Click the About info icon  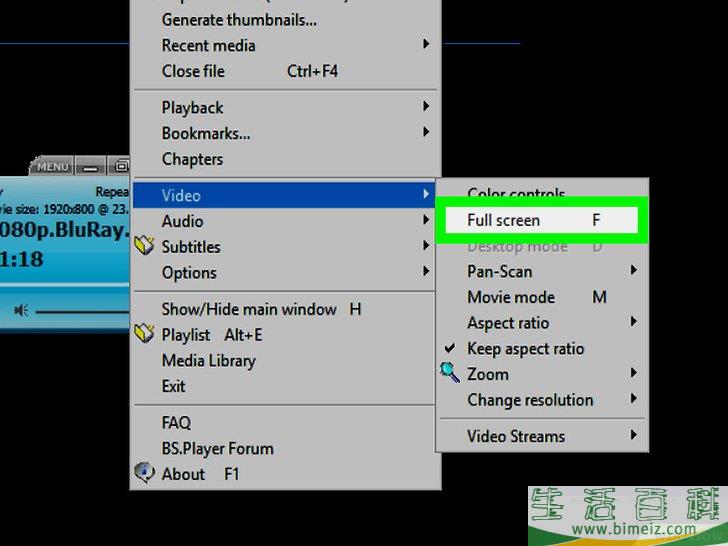coord(145,473)
